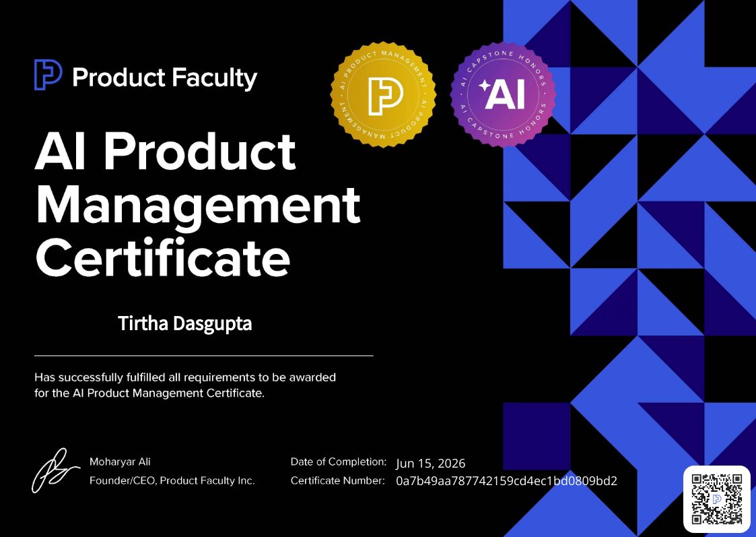
Task: Click the Product Faculty logo icon
Action: click(x=48, y=75)
